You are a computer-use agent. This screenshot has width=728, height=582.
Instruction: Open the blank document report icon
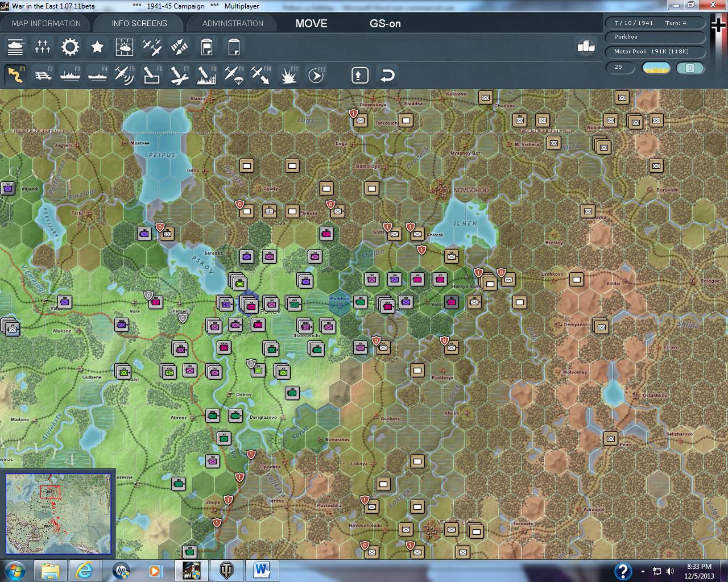coord(234,47)
